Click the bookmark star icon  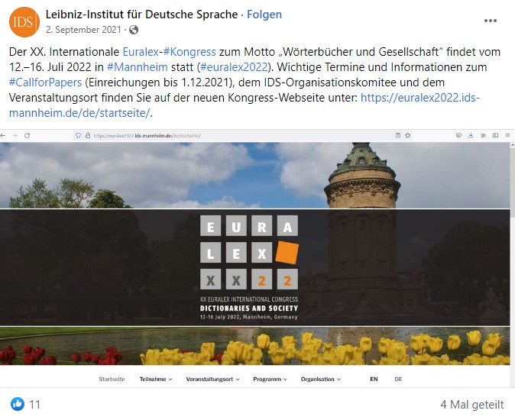tap(407, 135)
